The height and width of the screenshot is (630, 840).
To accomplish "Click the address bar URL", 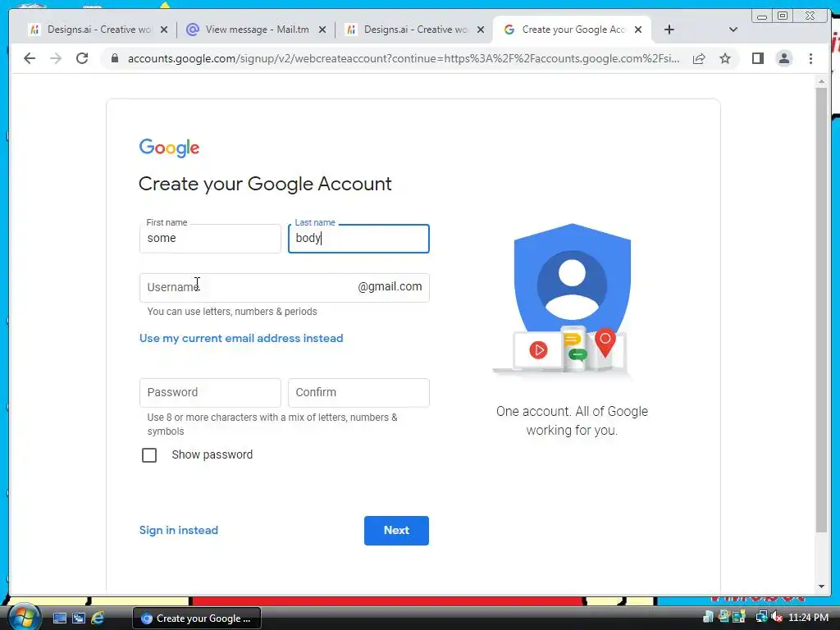I will [404, 58].
